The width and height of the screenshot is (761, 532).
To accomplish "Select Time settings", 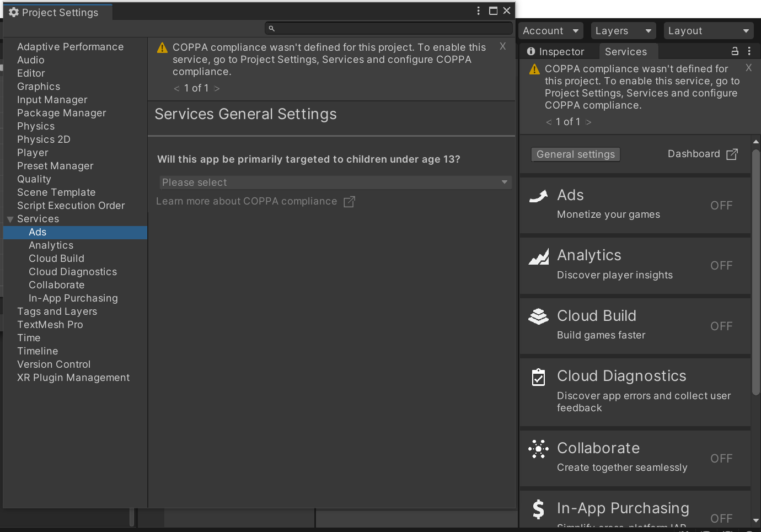I will pyautogui.click(x=29, y=338).
